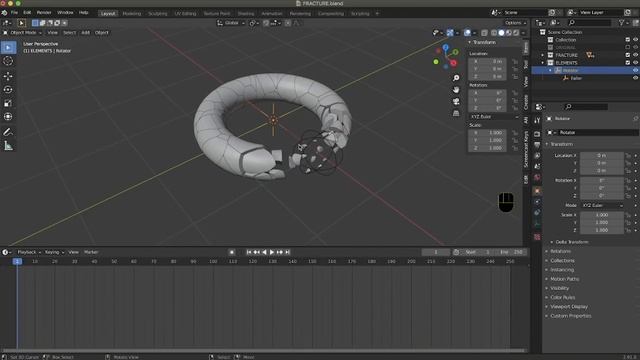Open the timeline Playback menu
Screen dimensions: 640x360
[29, 252]
